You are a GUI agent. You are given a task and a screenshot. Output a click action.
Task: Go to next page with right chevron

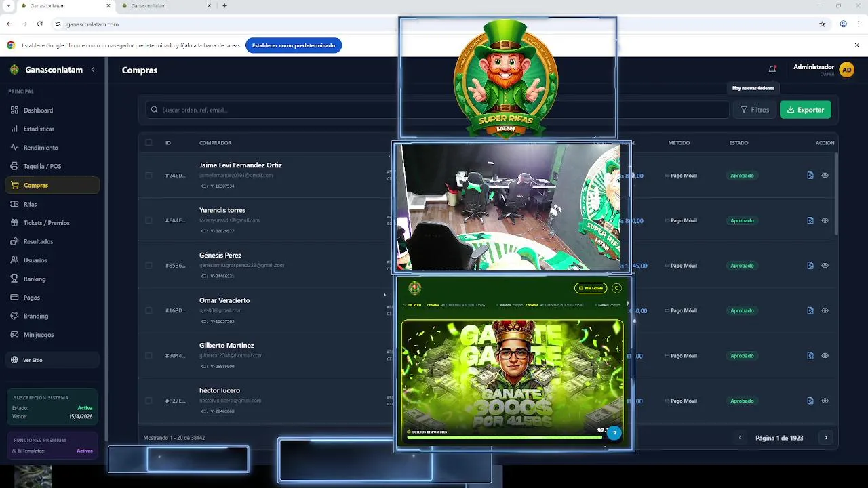[825, 438]
